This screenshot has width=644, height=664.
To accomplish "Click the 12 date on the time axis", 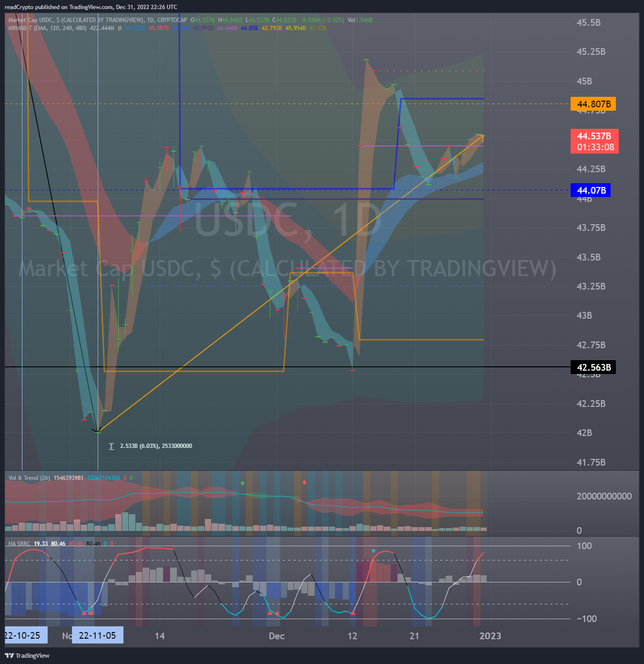I will (x=352, y=636).
